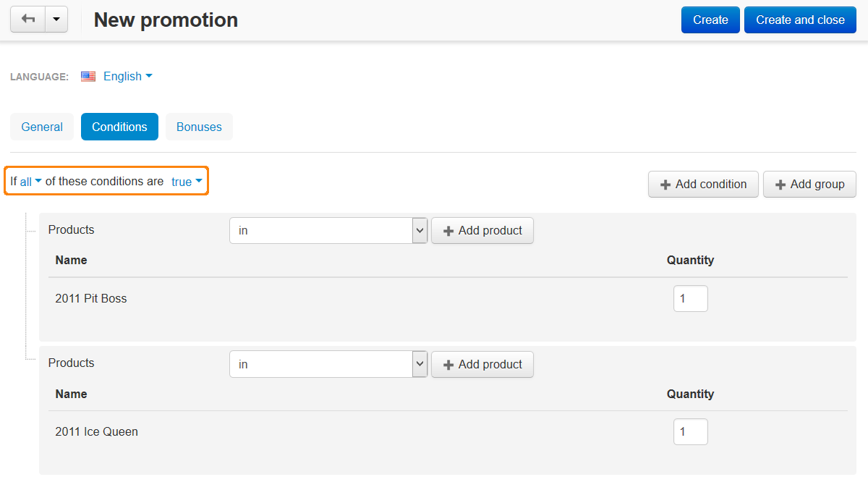Add product to the 2011 Ice Queen condition
This screenshot has width=868, height=490.
(482, 364)
